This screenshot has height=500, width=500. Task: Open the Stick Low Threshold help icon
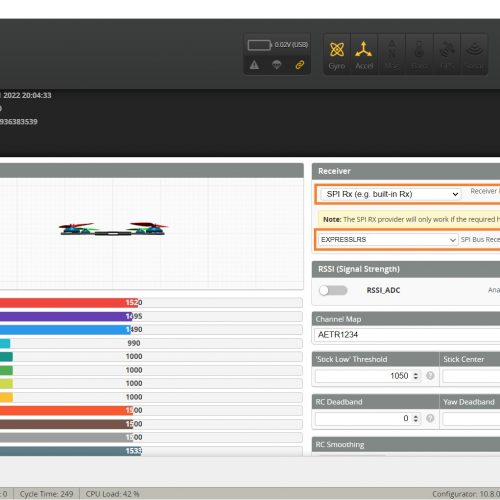(x=430, y=376)
